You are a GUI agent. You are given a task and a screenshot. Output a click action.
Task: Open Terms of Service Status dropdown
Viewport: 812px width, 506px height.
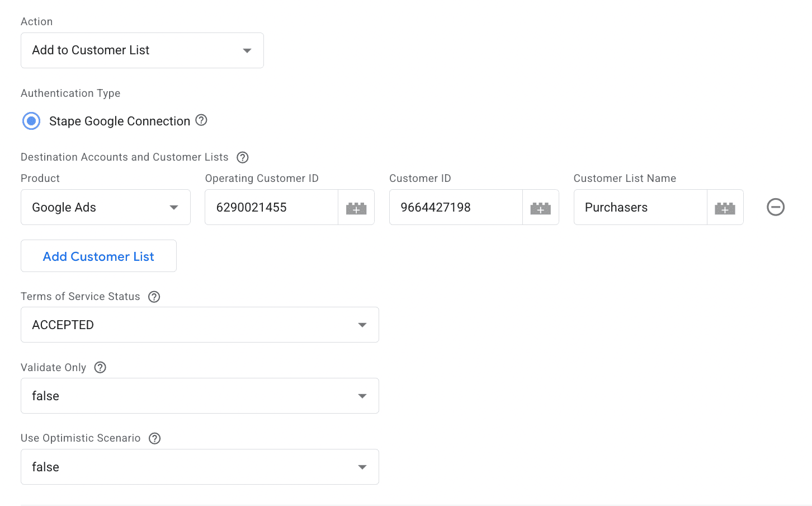click(200, 325)
